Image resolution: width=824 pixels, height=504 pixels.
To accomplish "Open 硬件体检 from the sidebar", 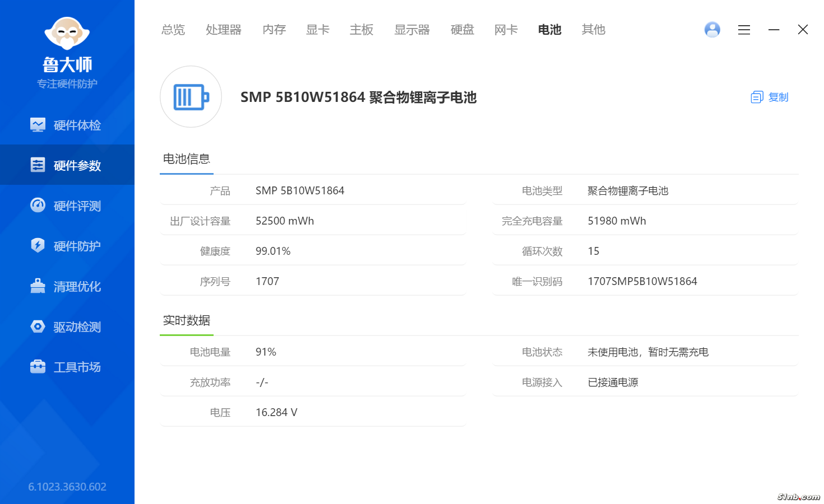I will (x=77, y=125).
